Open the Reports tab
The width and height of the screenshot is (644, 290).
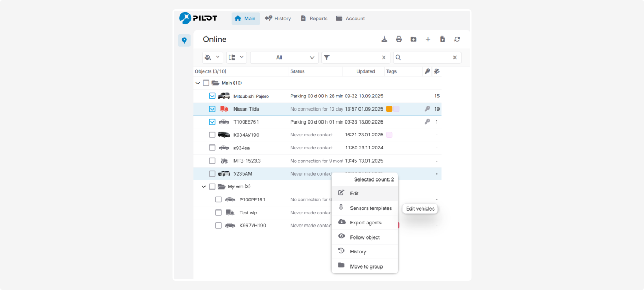[x=314, y=19]
